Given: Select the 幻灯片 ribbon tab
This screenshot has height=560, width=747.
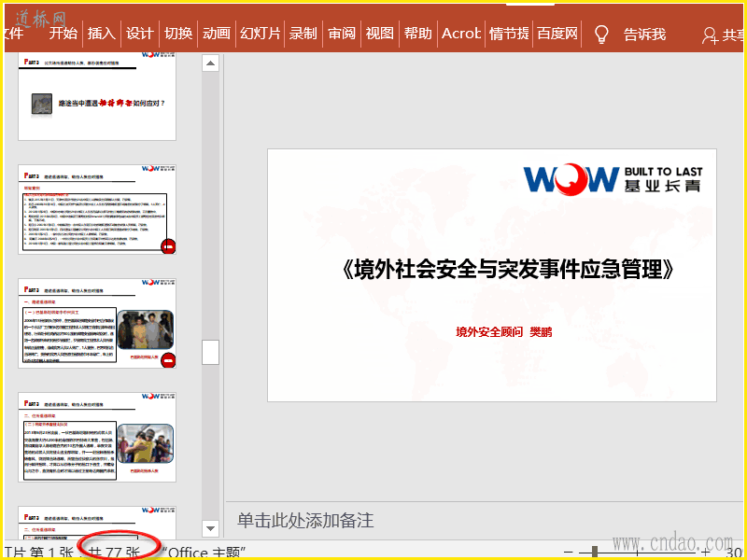Looking at the screenshot, I should [260, 34].
